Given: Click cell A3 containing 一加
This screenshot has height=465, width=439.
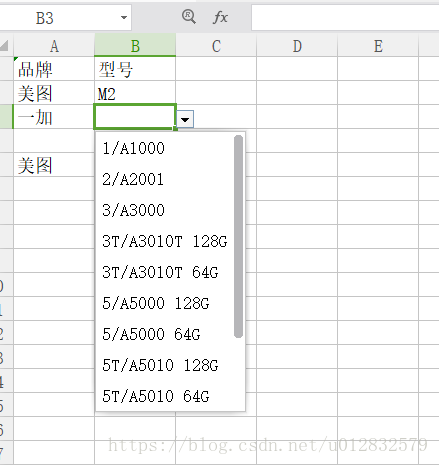Looking at the screenshot, I should 54,117.
